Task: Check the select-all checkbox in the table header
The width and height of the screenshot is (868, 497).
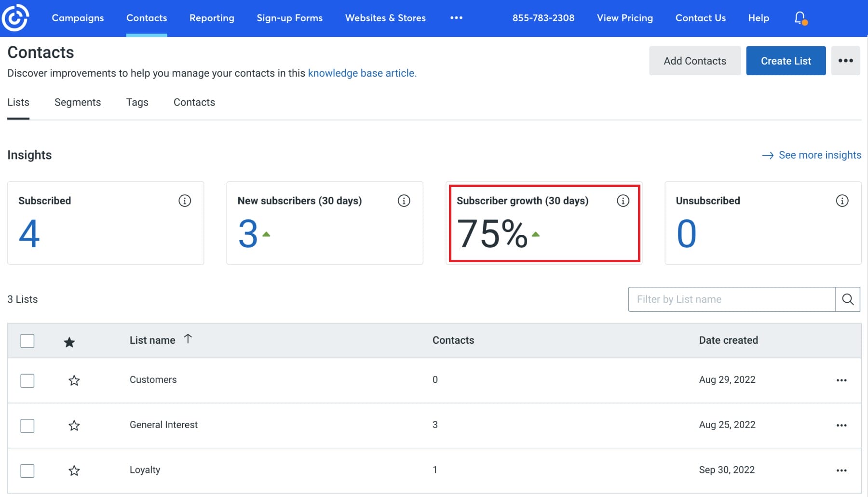Action: [27, 341]
